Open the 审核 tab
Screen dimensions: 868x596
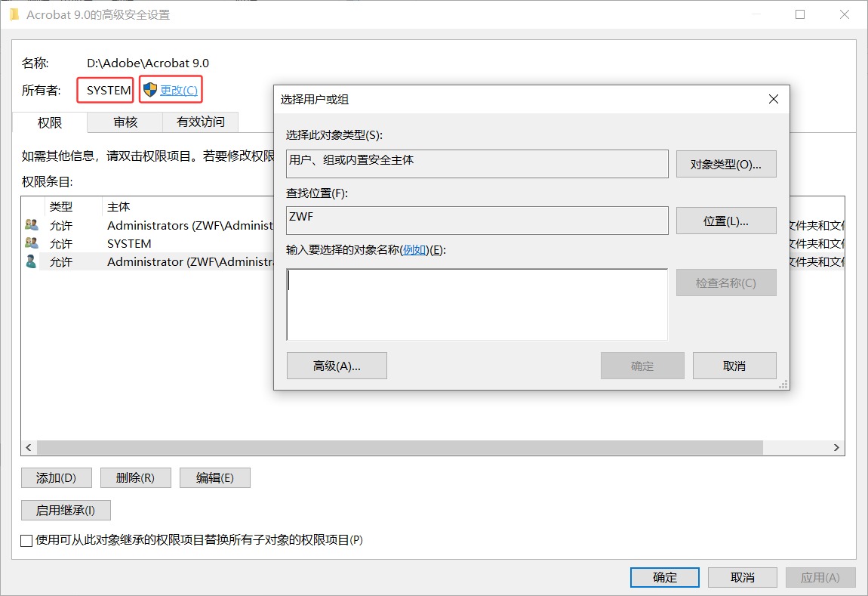pos(125,122)
